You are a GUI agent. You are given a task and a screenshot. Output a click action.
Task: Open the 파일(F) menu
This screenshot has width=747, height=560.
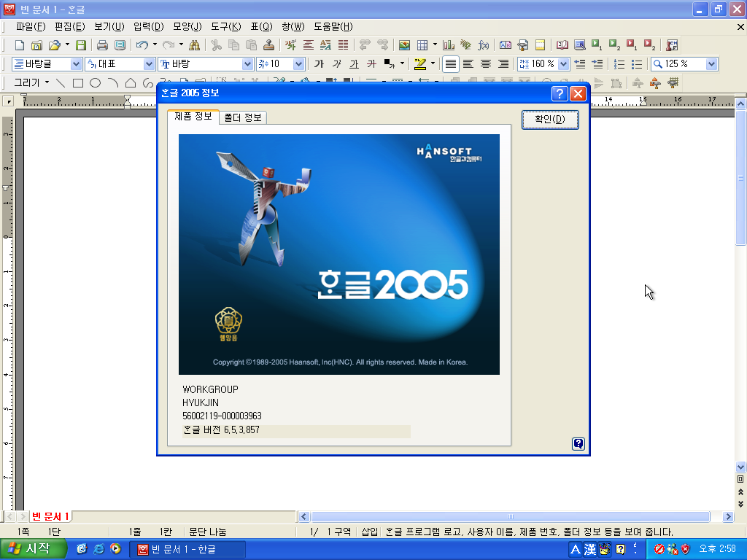coord(31,27)
